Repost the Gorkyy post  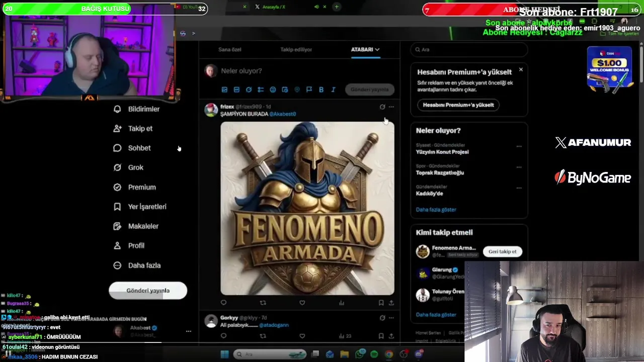pos(263,336)
